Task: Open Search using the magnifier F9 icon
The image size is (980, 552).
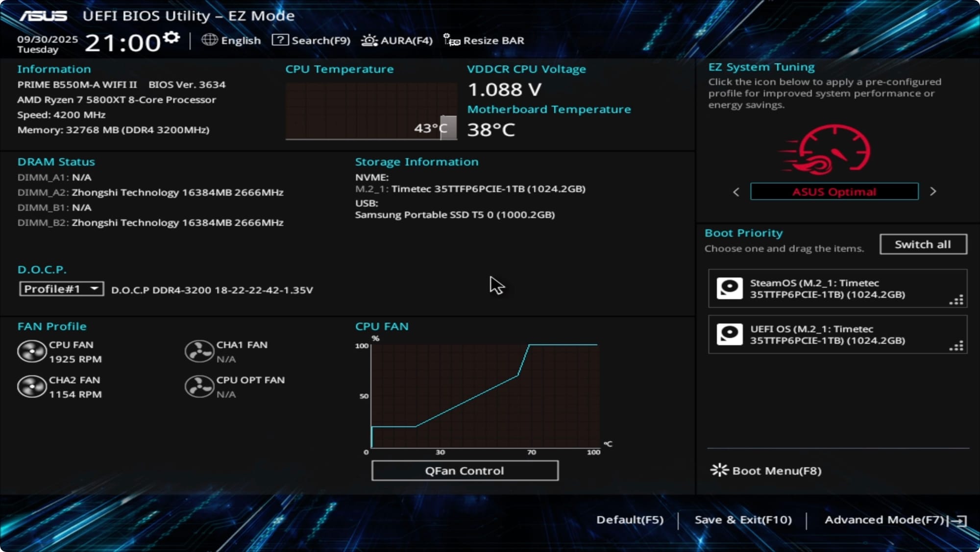Action: pyautogui.click(x=281, y=40)
